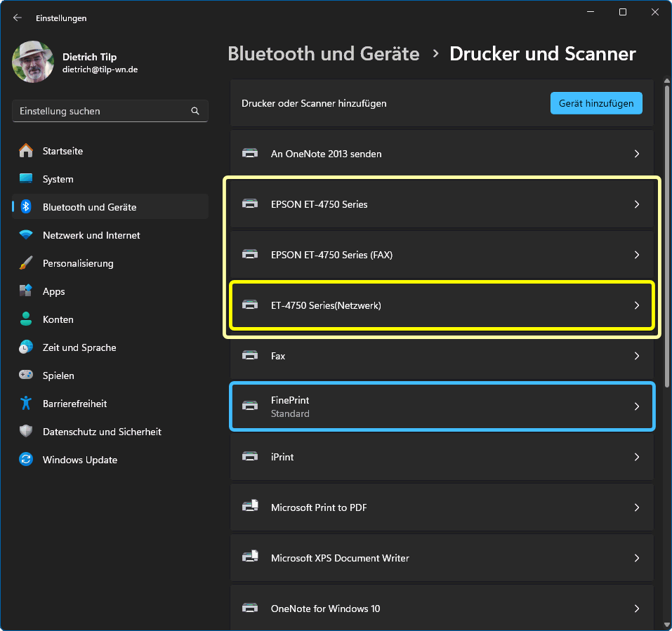Click the back arrow icon in title bar
672x631 pixels.
pos(18,18)
